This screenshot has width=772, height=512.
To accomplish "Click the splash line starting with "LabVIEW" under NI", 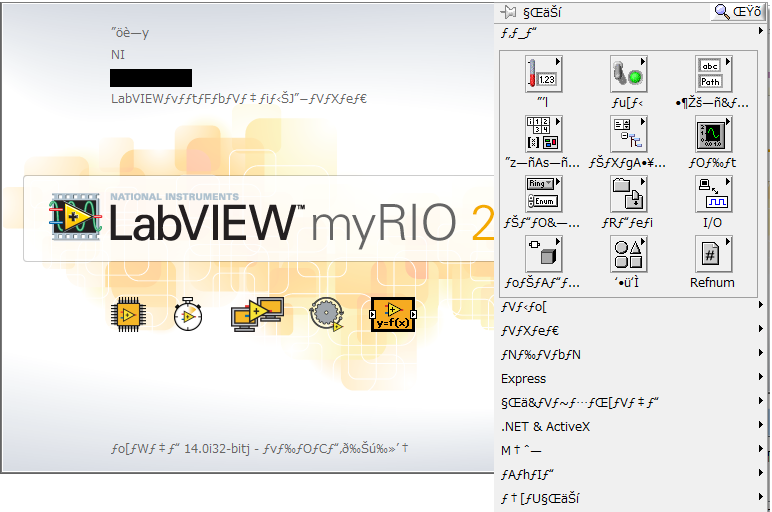I will pyautogui.click(x=239, y=99).
